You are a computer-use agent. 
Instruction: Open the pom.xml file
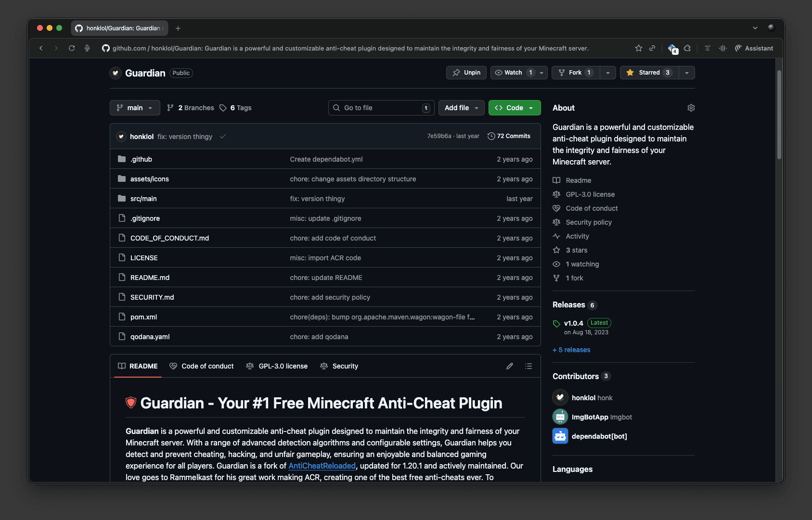pos(143,317)
